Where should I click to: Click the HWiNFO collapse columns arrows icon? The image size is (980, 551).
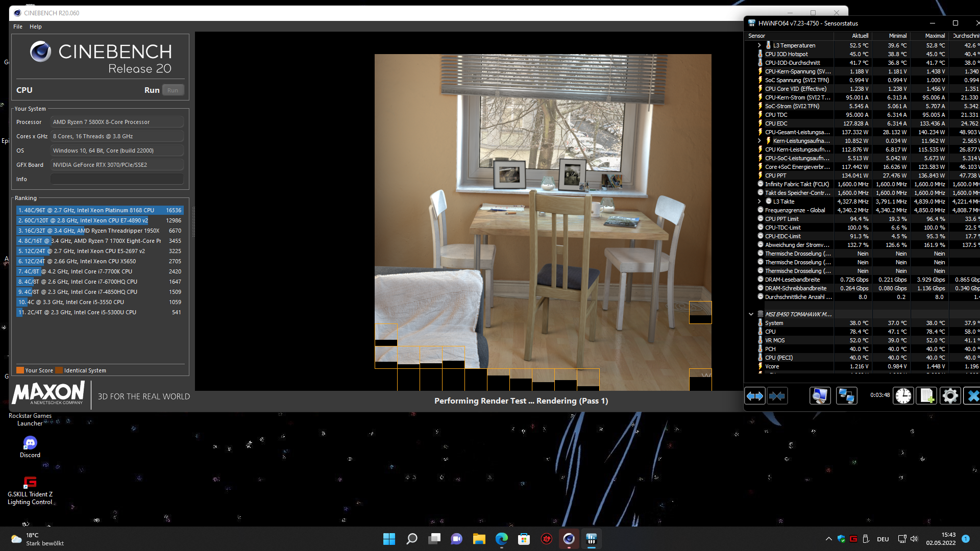point(777,396)
